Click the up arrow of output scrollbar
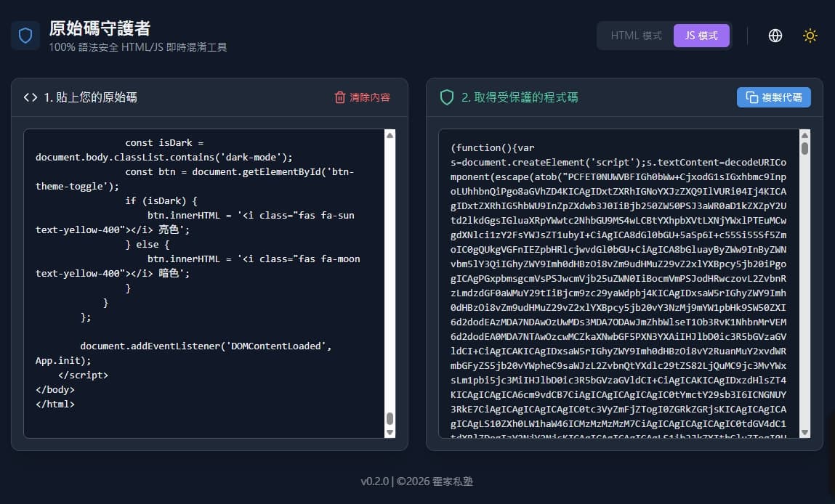This screenshot has width=835, height=504. click(804, 135)
